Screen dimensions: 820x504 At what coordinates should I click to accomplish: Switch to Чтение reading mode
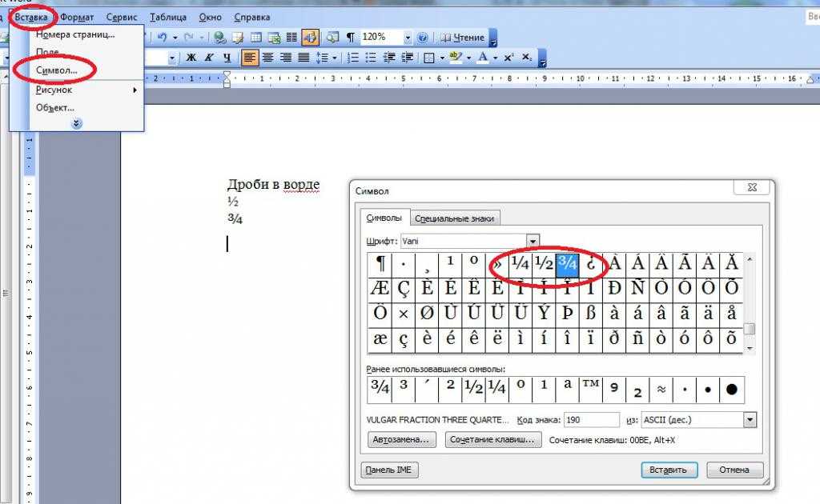pyautogui.click(x=463, y=37)
